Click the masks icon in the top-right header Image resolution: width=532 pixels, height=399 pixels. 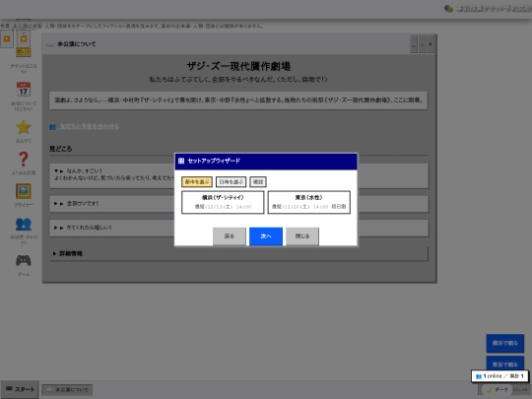(x=448, y=9)
